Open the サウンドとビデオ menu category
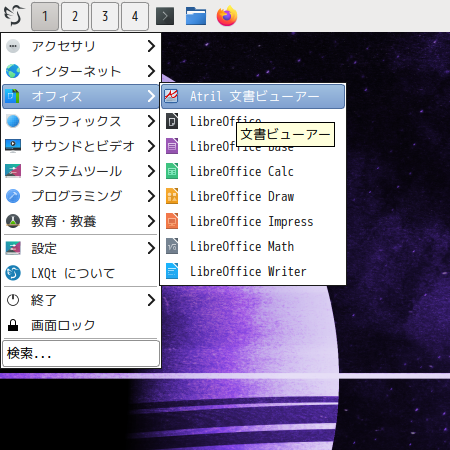 point(81,146)
